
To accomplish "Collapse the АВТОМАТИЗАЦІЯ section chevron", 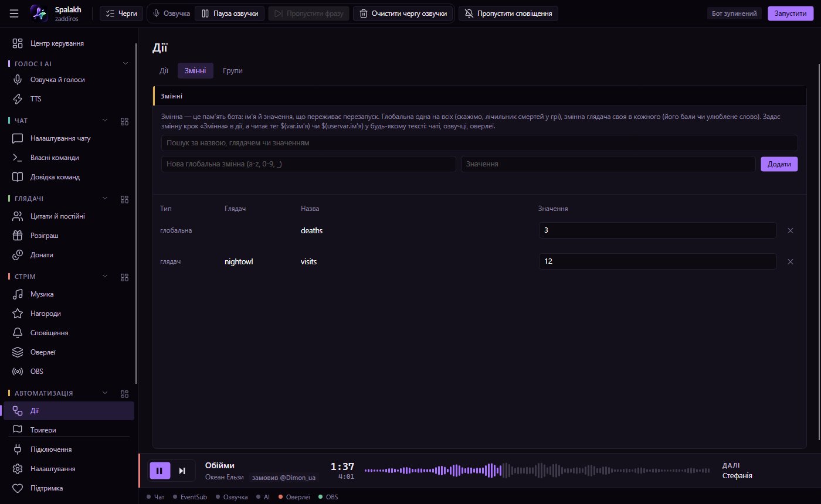I will (106, 393).
